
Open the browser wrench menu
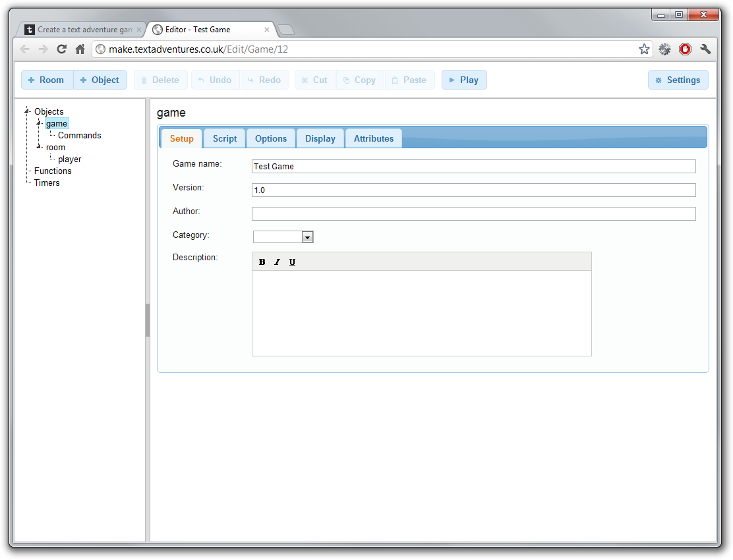705,49
